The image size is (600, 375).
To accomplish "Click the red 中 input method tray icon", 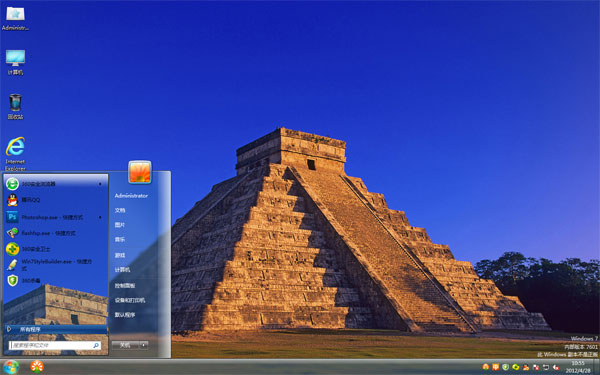I will tap(496, 367).
